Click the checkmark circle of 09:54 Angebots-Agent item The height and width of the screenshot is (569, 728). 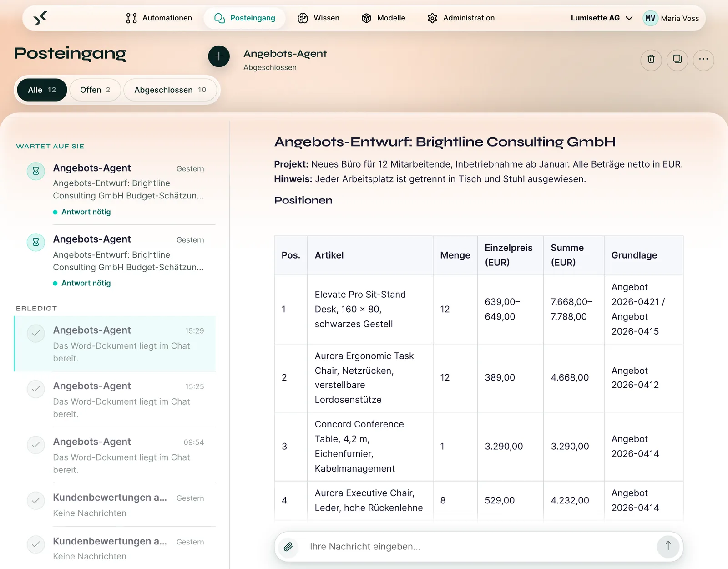tap(36, 445)
